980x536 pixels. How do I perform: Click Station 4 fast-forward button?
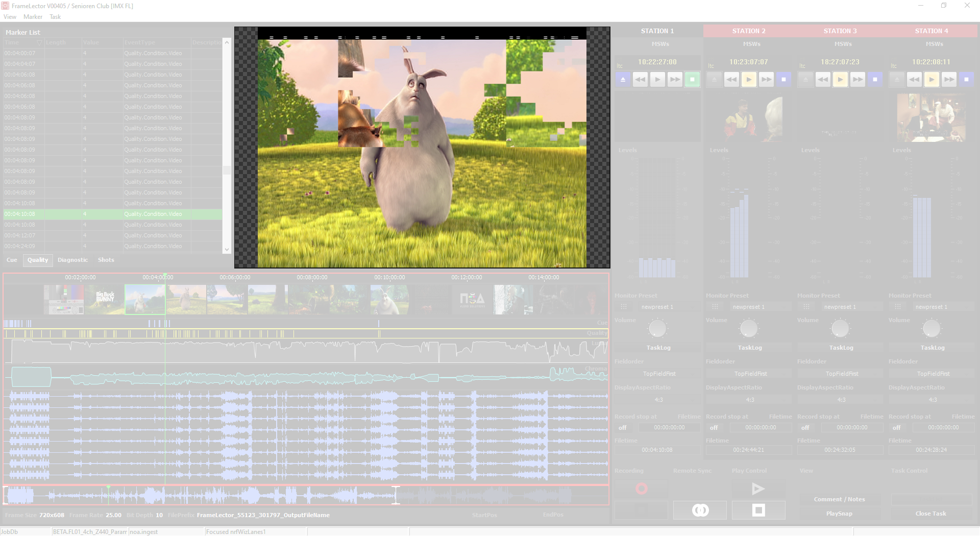point(949,80)
